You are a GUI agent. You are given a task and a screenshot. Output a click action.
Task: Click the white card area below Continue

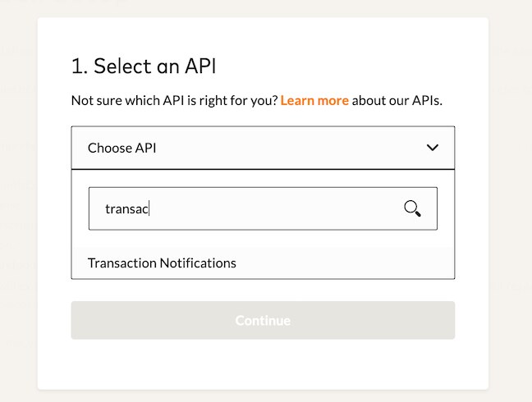pyautogui.click(x=263, y=365)
